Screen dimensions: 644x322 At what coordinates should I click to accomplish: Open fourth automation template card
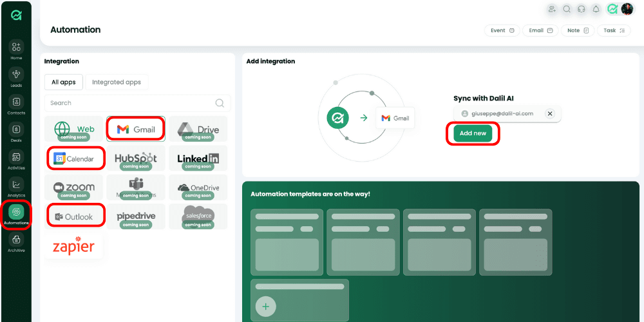click(x=515, y=242)
